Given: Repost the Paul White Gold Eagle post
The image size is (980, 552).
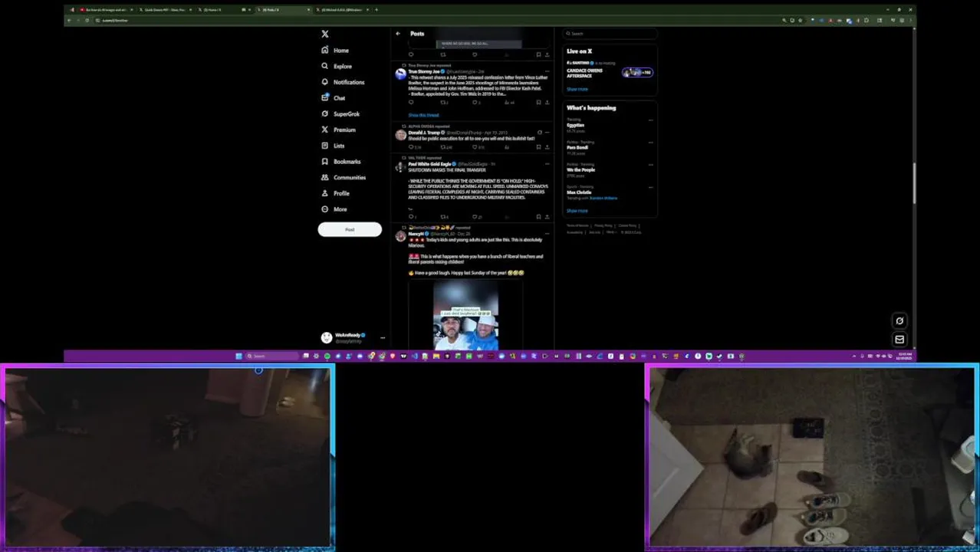Looking at the screenshot, I should (x=443, y=217).
